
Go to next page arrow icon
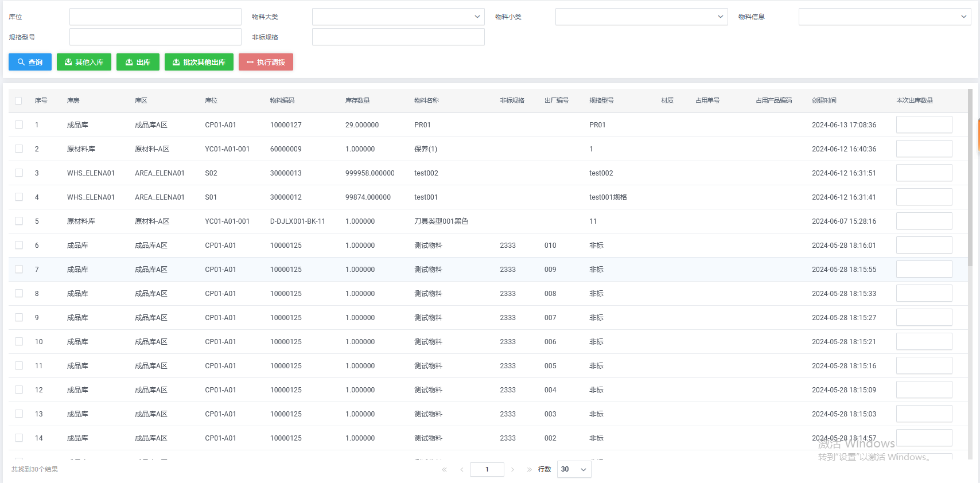click(512, 469)
